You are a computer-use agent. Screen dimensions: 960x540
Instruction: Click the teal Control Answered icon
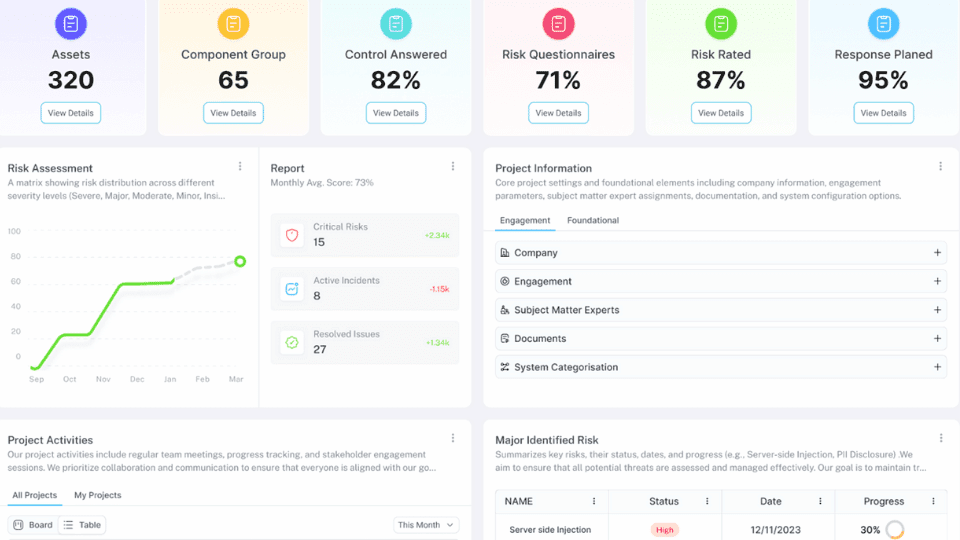coord(396,24)
